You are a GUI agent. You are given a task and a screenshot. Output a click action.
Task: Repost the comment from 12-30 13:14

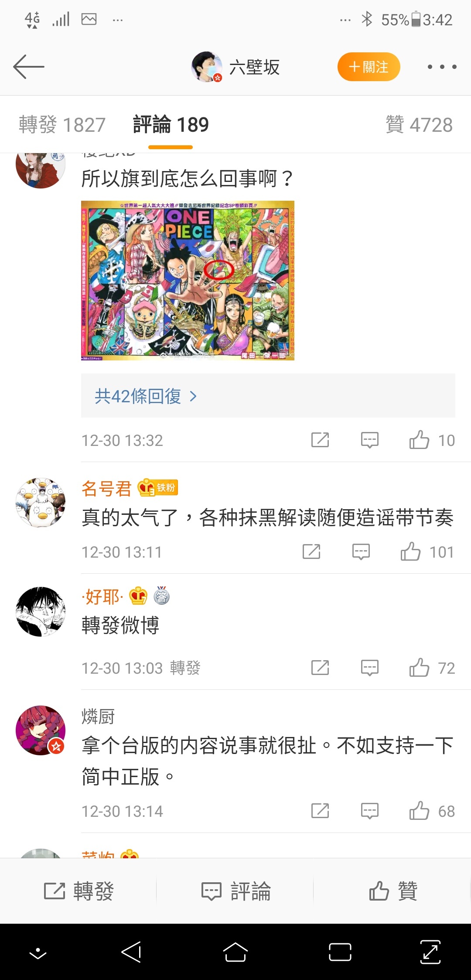[x=320, y=811]
